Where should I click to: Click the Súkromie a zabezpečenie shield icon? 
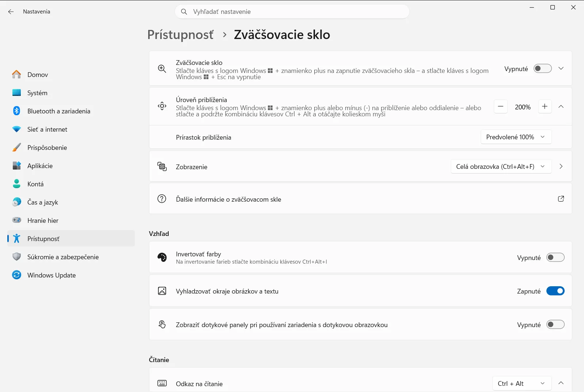pos(16,257)
